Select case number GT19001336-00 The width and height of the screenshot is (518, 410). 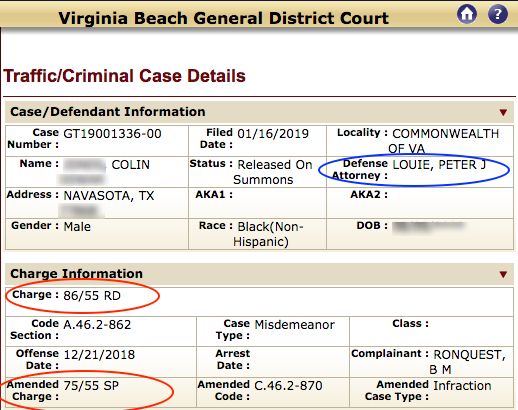(112, 134)
